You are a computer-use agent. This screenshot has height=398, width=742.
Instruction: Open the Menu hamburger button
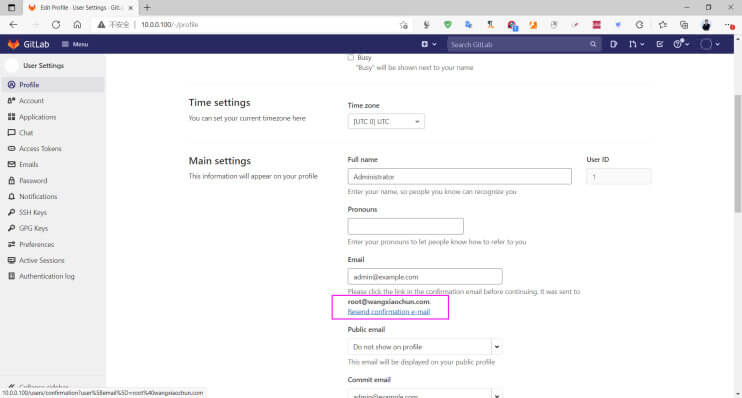click(x=75, y=44)
